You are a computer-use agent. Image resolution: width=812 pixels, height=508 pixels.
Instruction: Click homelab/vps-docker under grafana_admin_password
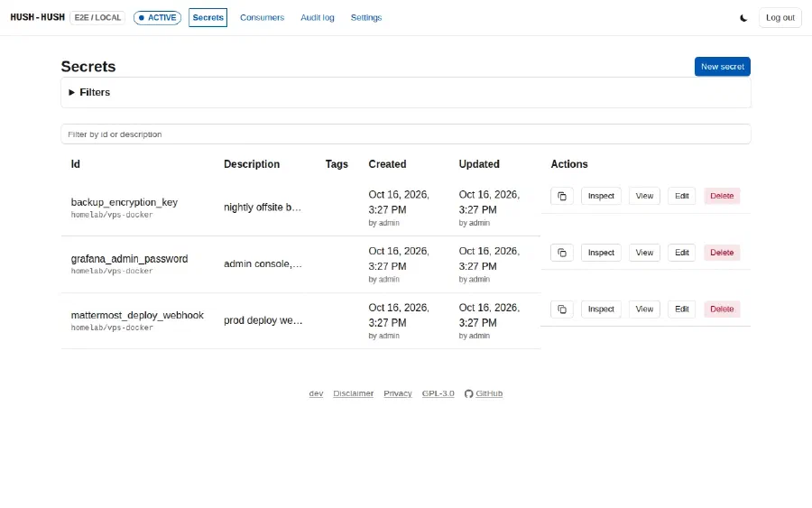click(112, 271)
